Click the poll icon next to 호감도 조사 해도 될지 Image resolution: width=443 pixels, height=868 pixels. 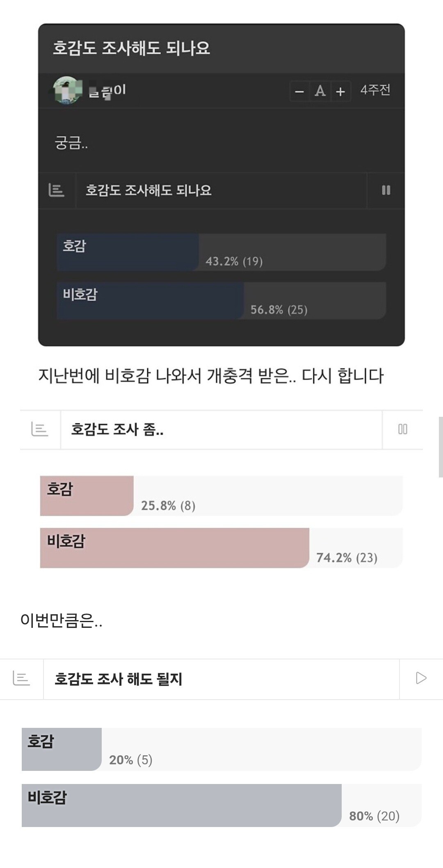[21, 678]
